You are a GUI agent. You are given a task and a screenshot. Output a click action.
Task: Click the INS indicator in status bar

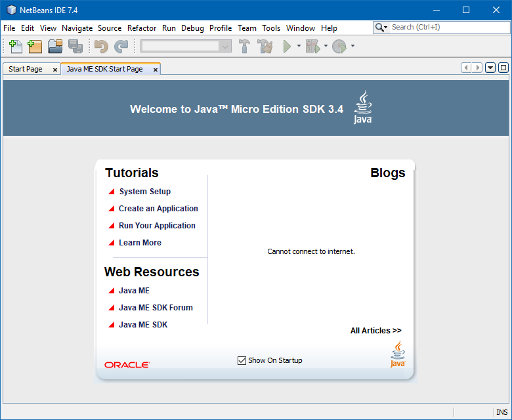[502, 412]
